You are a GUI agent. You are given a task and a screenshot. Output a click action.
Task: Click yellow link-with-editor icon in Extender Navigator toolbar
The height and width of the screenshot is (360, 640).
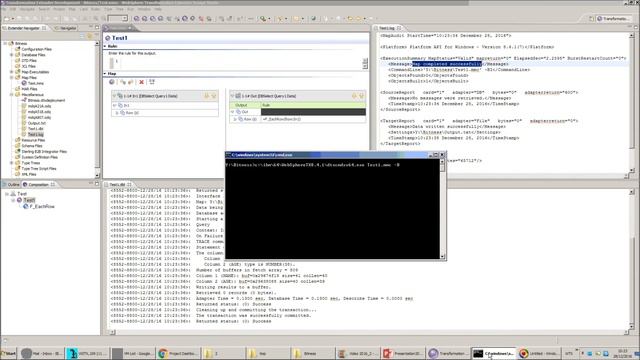[x=89, y=36]
